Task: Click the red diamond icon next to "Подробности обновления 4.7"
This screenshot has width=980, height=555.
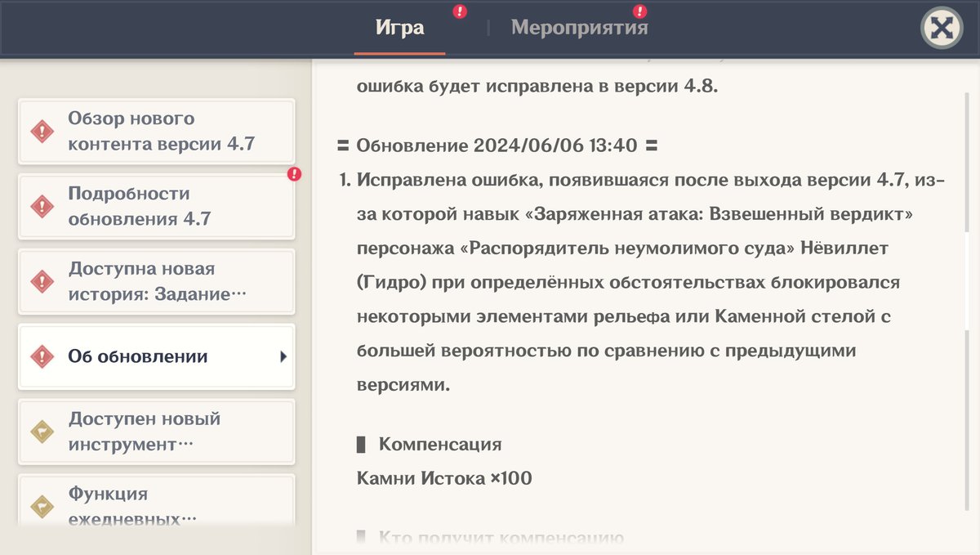Action: (x=42, y=207)
